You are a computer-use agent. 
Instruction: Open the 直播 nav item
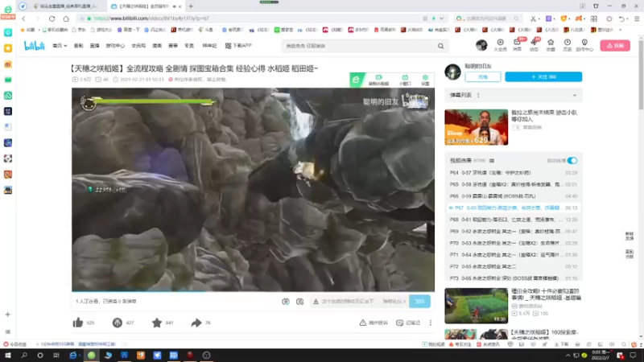(94, 46)
